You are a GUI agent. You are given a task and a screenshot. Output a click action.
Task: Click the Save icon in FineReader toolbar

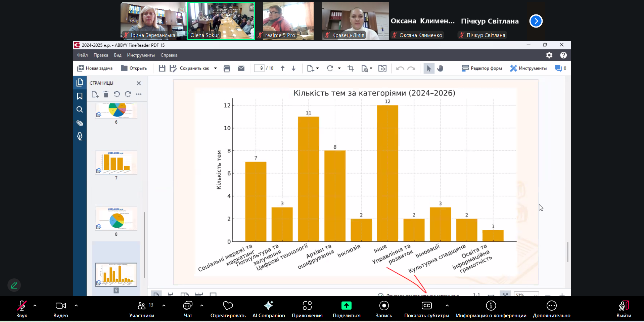pos(162,68)
